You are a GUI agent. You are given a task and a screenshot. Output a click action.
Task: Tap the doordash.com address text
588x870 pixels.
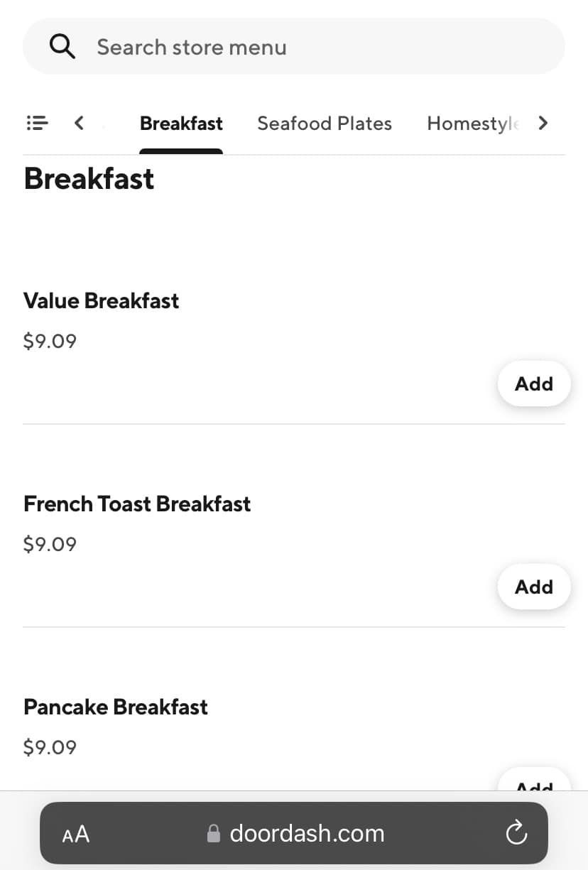click(307, 833)
